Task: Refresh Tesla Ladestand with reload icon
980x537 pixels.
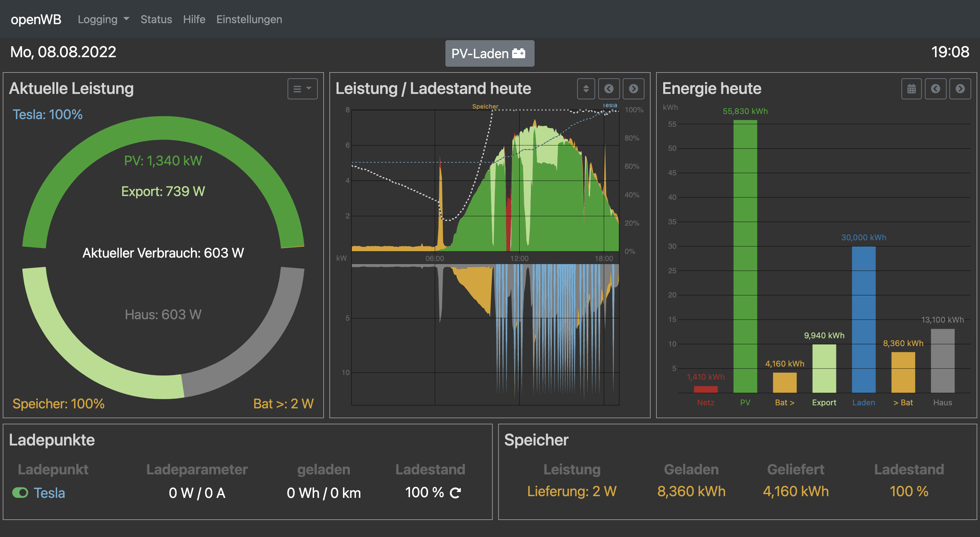Action: click(455, 493)
